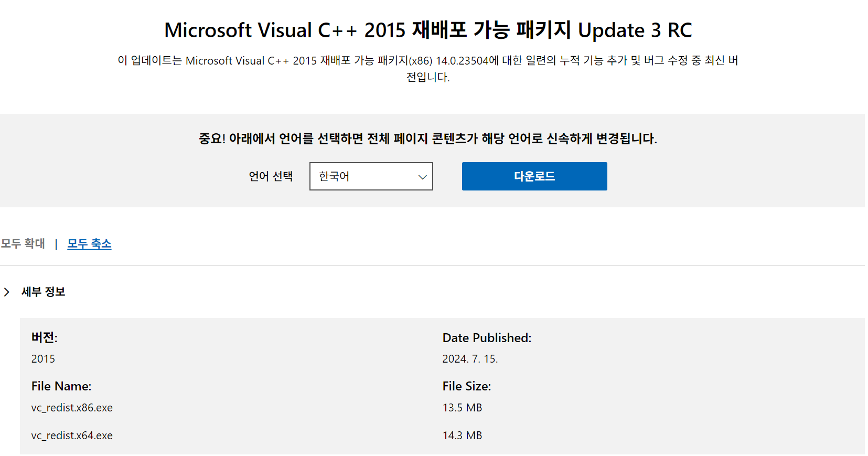Open the 한국어 language selection dropdown
This screenshot has width=868, height=456.
tap(371, 176)
